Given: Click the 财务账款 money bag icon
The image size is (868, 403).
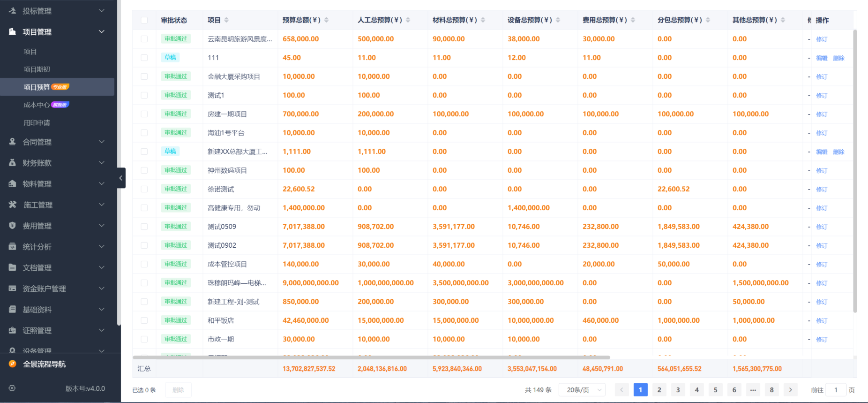Looking at the screenshot, I should point(13,163).
